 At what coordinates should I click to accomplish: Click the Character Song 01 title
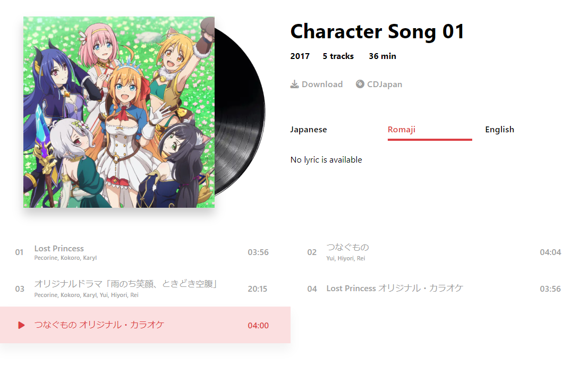377,31
